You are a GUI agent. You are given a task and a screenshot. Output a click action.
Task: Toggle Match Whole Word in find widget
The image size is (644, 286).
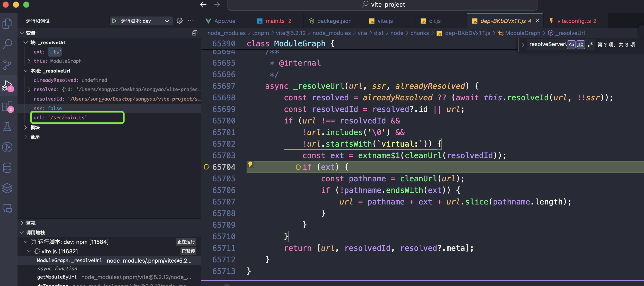tap(581, 44)
